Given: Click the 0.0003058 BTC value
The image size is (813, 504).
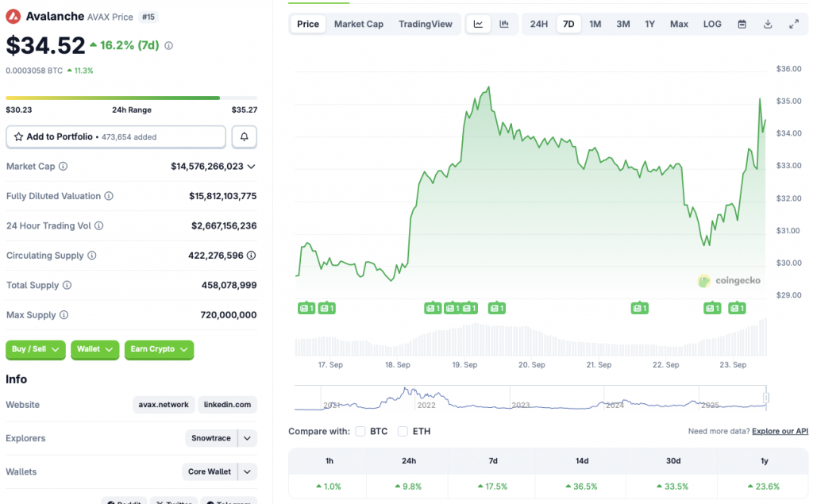Looking at the screenshot, I should pyautogui.click(x=34, y=71).
